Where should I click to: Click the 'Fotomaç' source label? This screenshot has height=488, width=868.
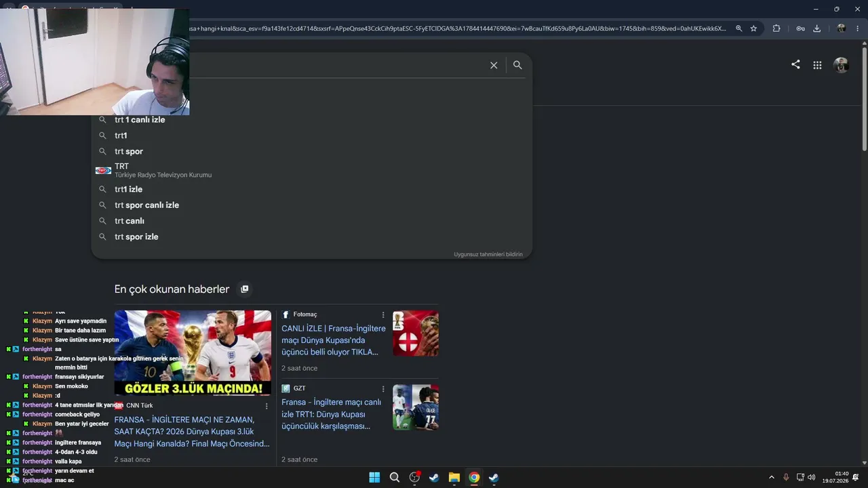click(305, 314)
